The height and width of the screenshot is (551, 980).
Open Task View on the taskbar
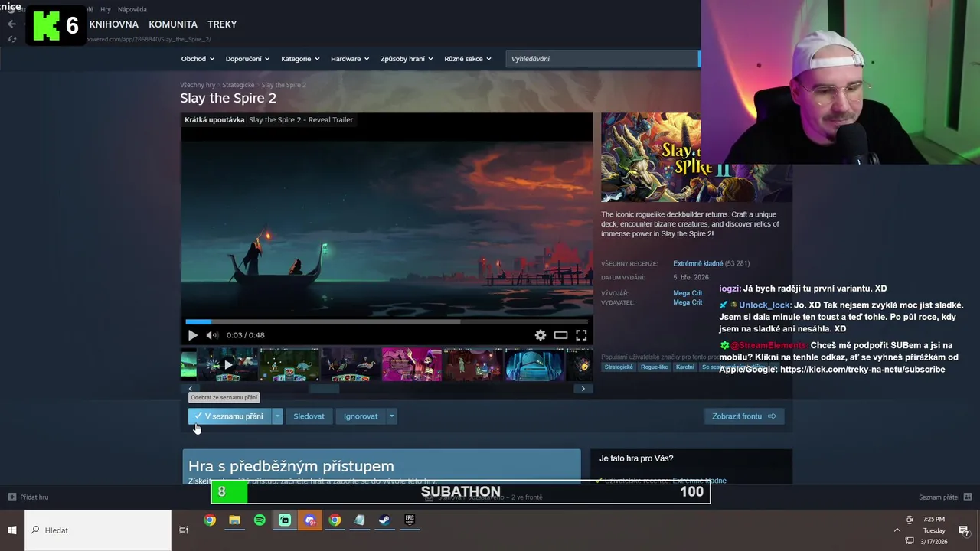pyautogui.click(x=183, y=530)
